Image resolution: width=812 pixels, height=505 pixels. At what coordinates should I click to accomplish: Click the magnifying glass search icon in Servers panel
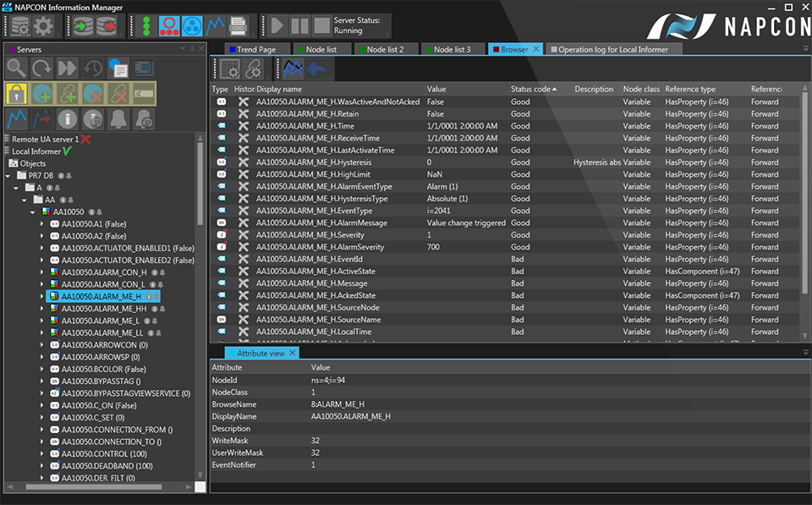(16, 69)
